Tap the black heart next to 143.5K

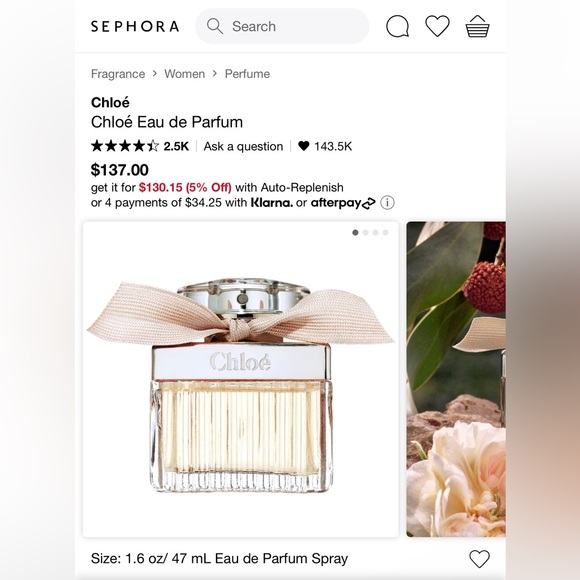pyautogui.click(x=303, y=146)
